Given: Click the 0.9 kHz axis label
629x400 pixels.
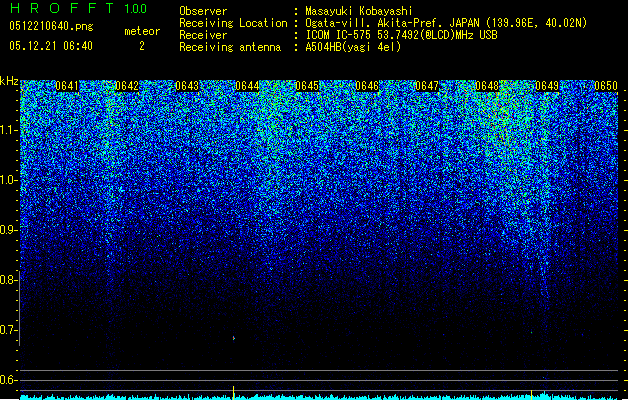Looking at the screenshot, I should 9,230.
